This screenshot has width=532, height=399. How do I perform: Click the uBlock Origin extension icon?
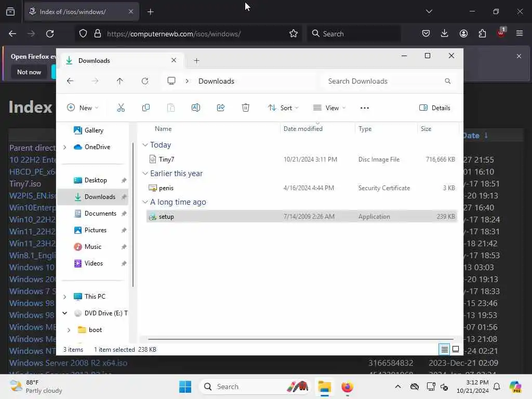coord(501,33)
